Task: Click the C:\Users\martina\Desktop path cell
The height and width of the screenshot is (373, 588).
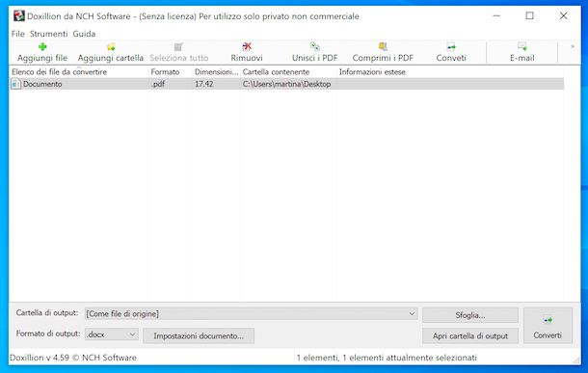Action: click(287, 84)
